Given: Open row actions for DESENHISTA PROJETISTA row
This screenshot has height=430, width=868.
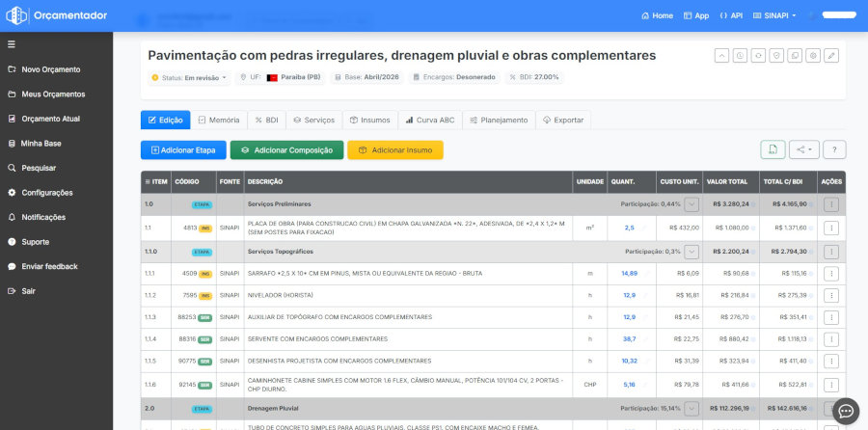Looking at the screenshot, I should [x=831, y=361].
